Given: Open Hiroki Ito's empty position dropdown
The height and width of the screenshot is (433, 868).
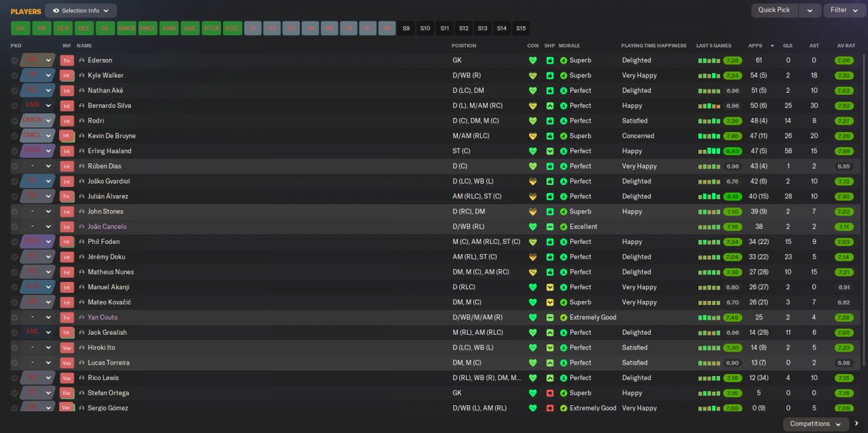Looking at the screenshot, I should tap(38, 348).
